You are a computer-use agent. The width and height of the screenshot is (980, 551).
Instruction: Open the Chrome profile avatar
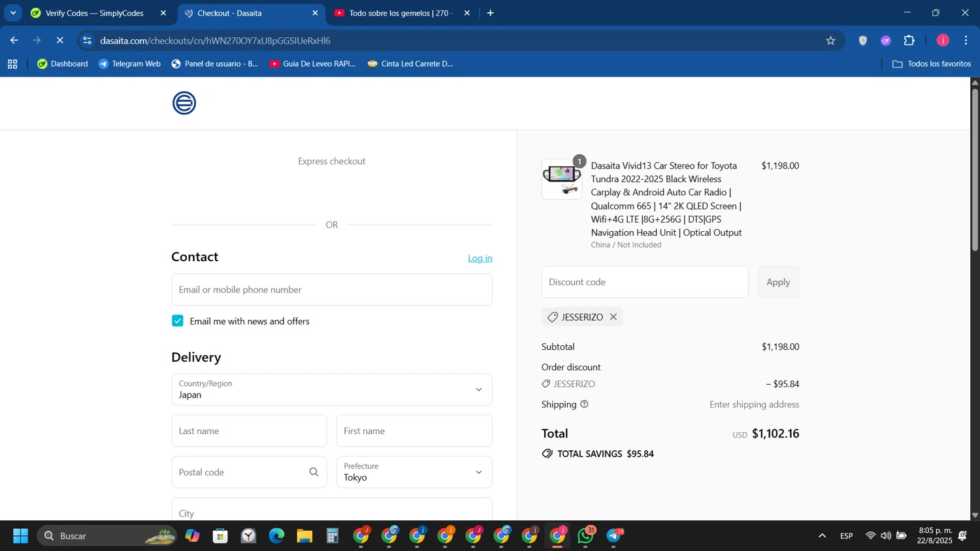tap(942, 40)
